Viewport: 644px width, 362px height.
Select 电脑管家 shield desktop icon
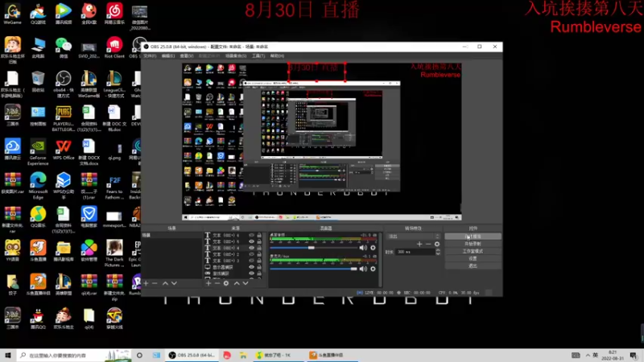(x=89, y=216)
